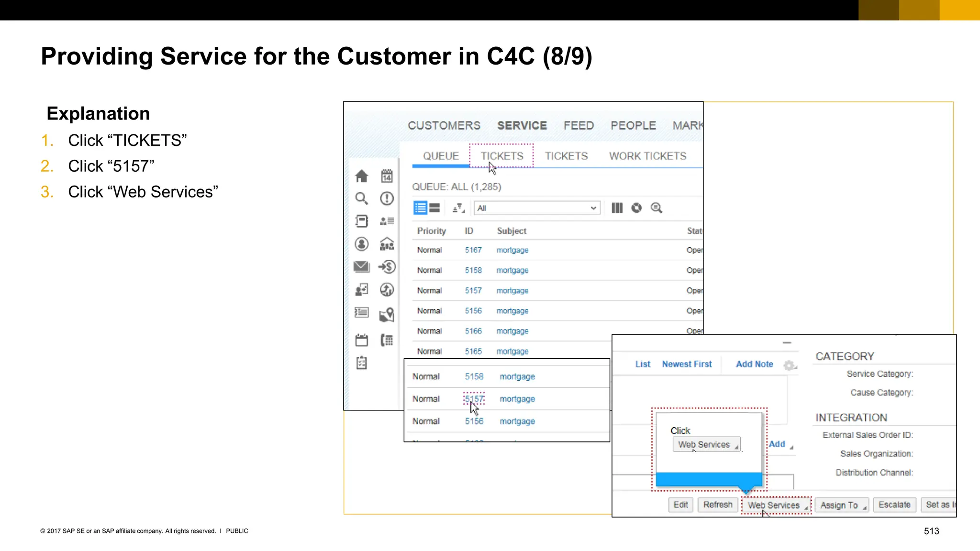980x551 pixels.
Task: Click the round refresh icon in queue toolbar
Action: [x=636, y=208]
